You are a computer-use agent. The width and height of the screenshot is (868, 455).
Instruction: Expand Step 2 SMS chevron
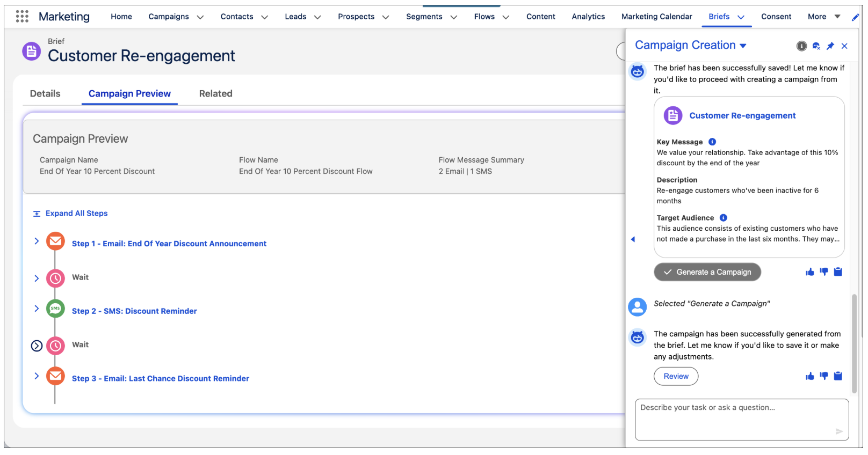pos(37,309)
